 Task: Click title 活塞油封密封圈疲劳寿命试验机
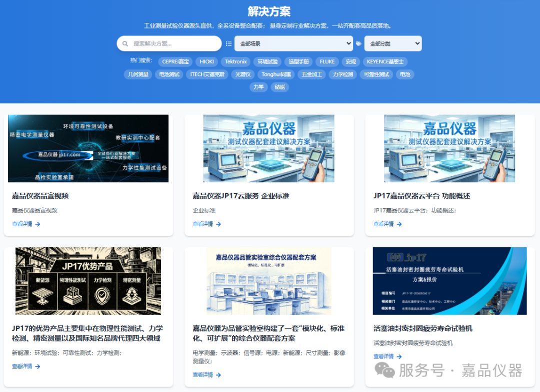(x=423, y=329)
